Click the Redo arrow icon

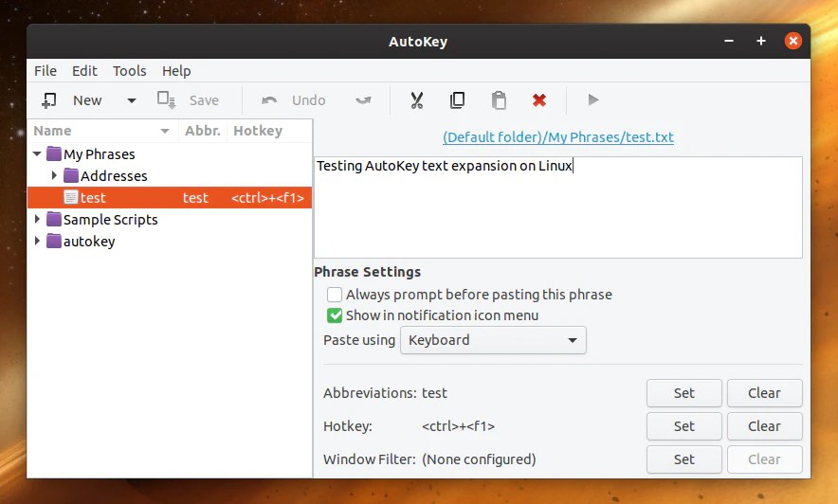pos(363,100)
